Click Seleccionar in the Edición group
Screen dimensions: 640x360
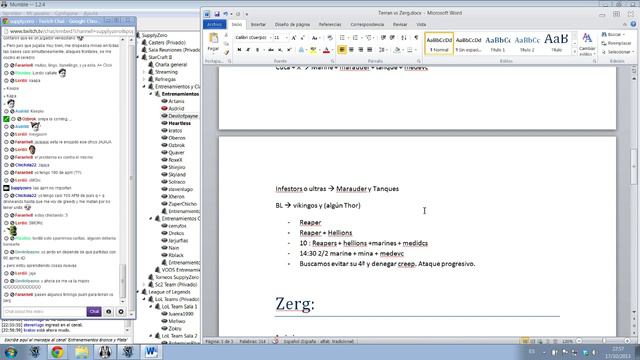click(x=618, y=52)
